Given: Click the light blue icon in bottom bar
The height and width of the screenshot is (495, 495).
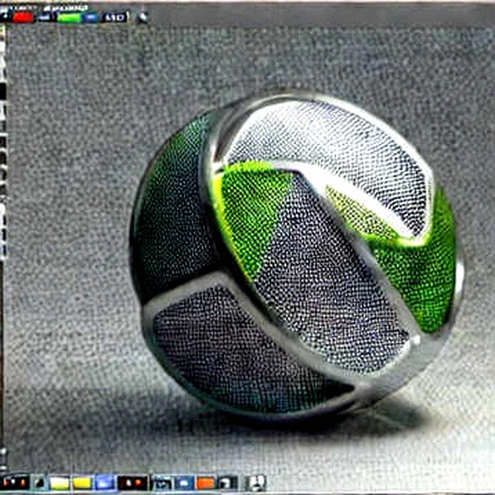Looking at the screenshot, I should click(x=105, y=482).
